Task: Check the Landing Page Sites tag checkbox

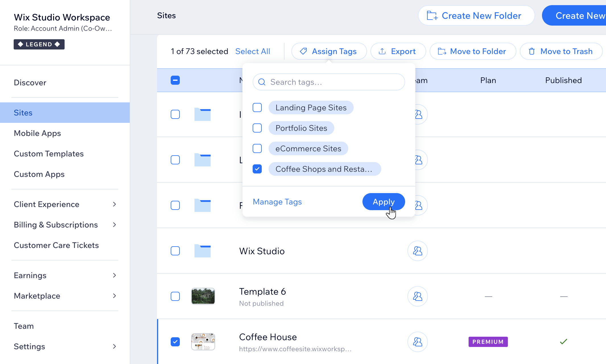Action: [x=257, y=107]
